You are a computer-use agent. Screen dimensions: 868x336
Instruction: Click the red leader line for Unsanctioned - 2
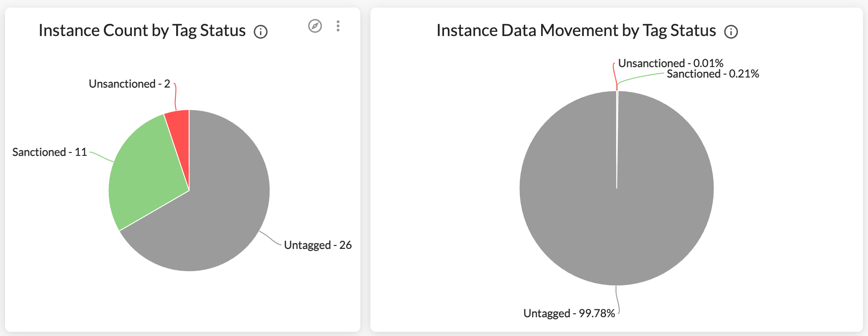tap(175, 97)
